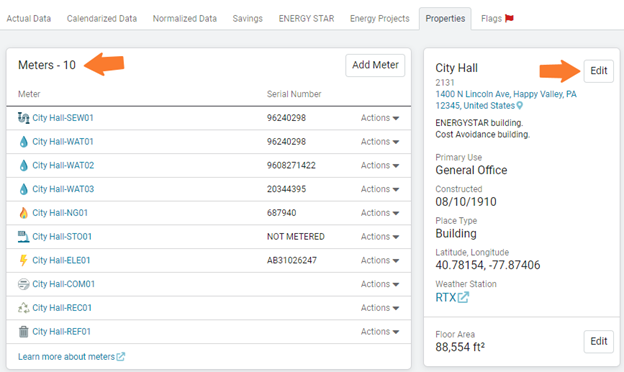
Task: Click the natural gas flame icon for NG01
Action: 23,213
